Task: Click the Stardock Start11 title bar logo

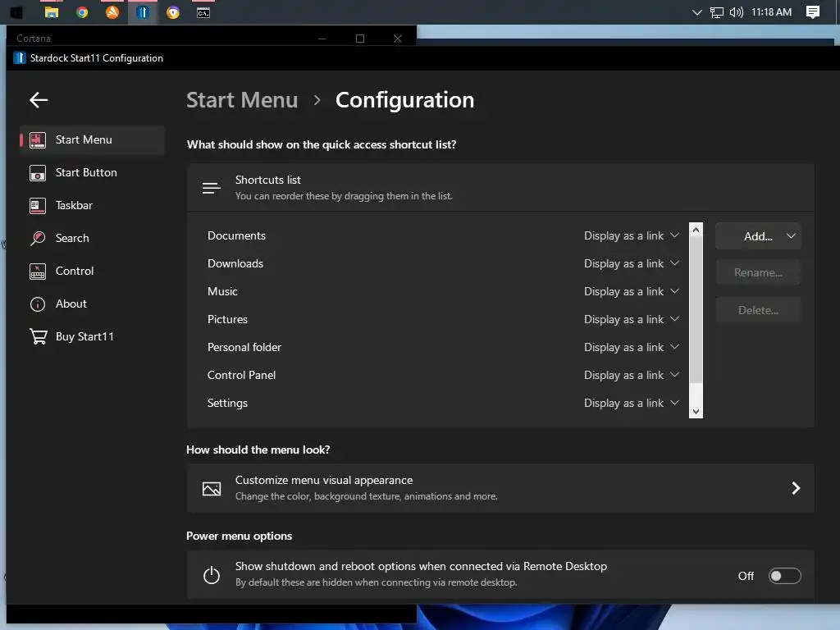Action: (20, 58)
